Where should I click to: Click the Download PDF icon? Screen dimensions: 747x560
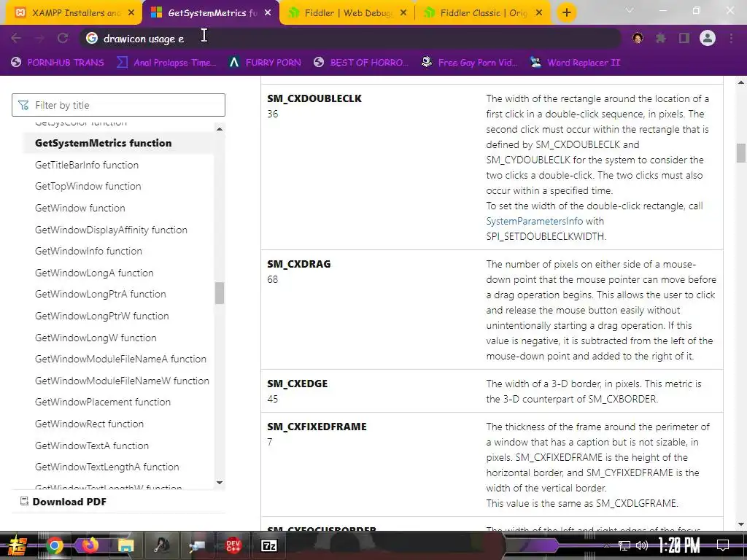coord(24,501)
